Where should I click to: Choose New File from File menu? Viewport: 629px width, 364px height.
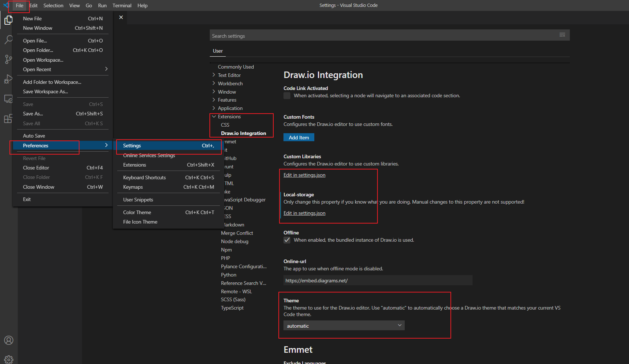[x=62, y=19]
